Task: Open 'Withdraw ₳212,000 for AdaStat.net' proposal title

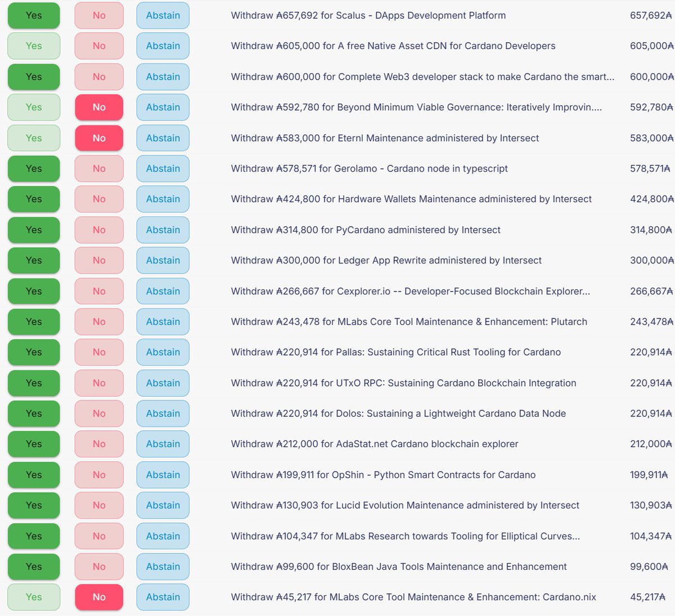Action: point(375,444)
